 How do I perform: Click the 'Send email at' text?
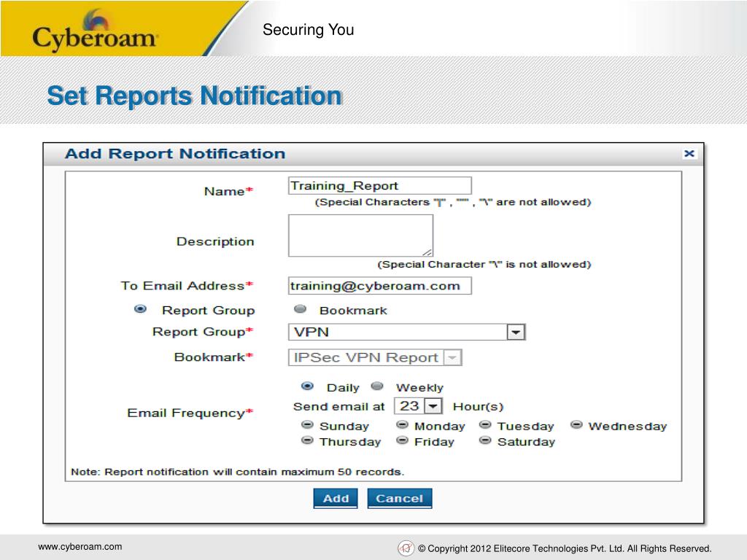click(338, 407)
